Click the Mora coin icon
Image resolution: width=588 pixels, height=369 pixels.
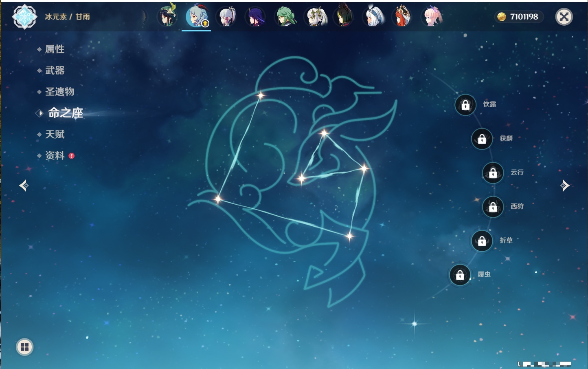coord(502,17)
